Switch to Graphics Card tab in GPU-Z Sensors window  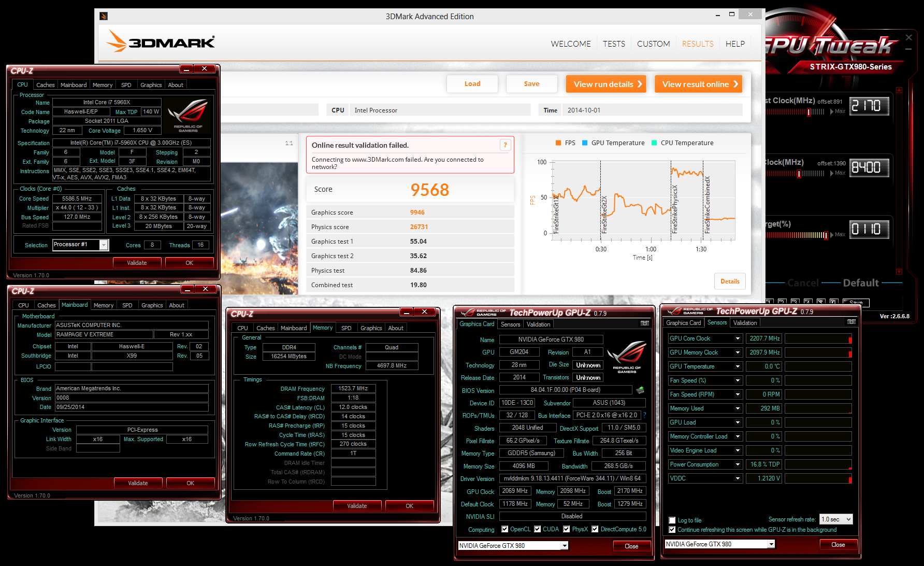[684, 323]
